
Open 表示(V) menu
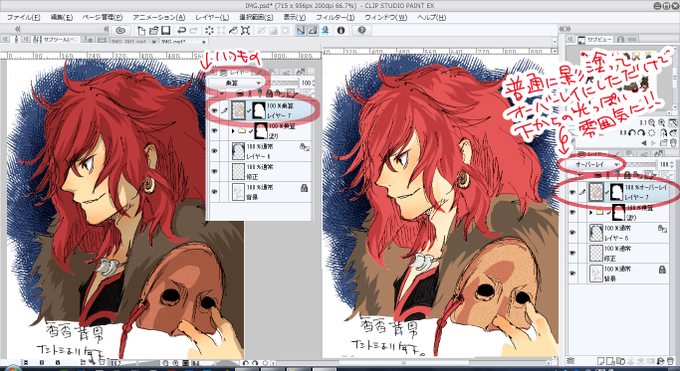coord(294,17)
